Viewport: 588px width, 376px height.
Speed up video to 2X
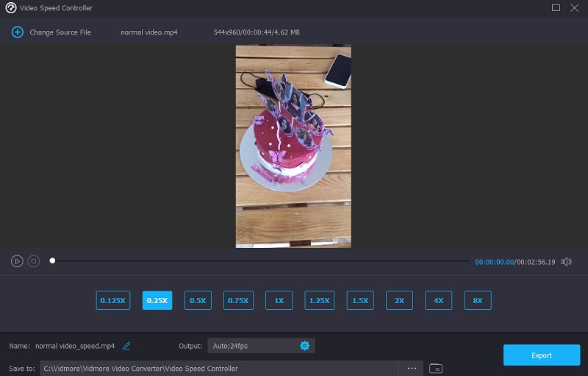[399, 300]
